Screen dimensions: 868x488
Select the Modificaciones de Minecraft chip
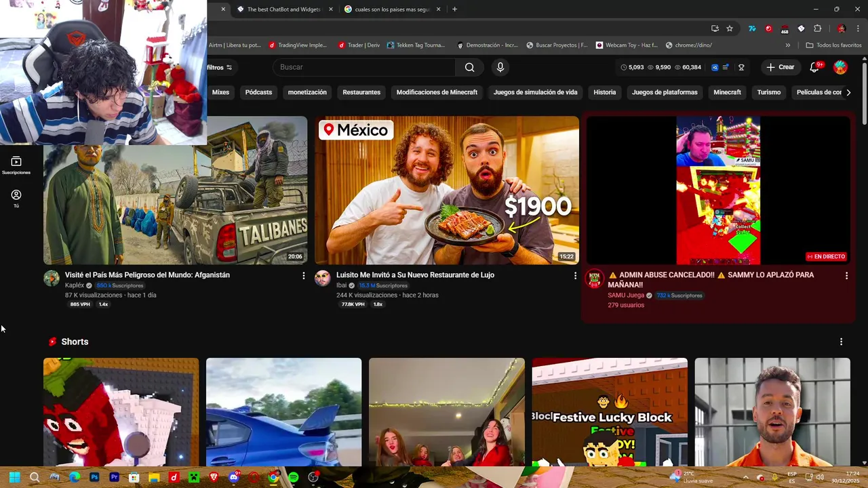[x=437, y=92]
